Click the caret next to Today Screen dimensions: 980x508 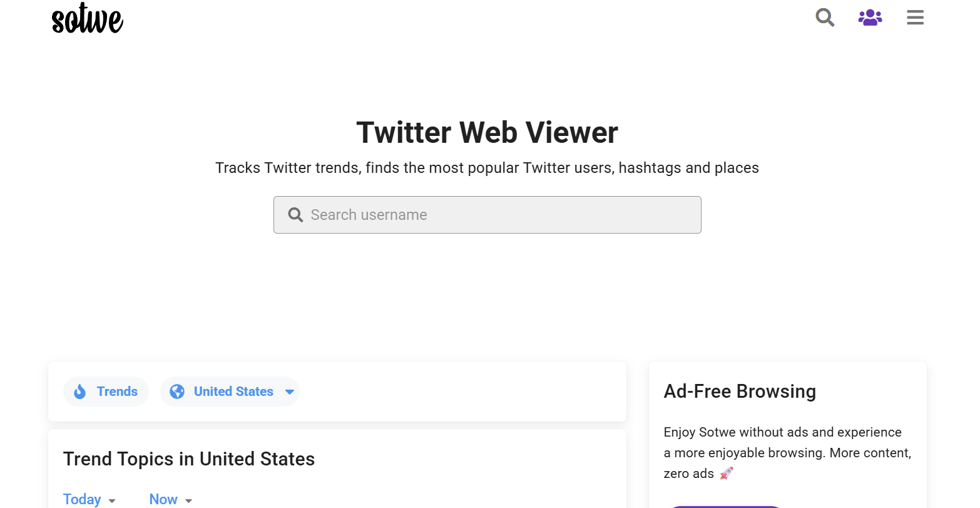(x=112, y=500)
